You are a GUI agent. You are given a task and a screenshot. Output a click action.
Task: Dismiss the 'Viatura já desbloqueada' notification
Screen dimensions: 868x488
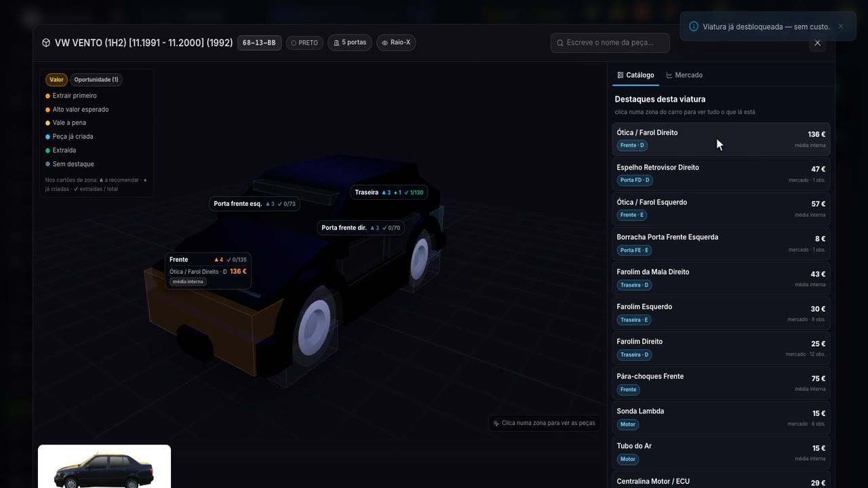[x=841, y=26]
